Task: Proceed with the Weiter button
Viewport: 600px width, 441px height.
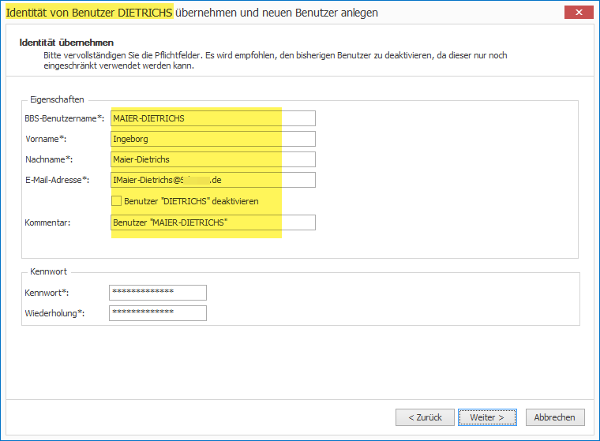Action: click(x=487, y=417)
